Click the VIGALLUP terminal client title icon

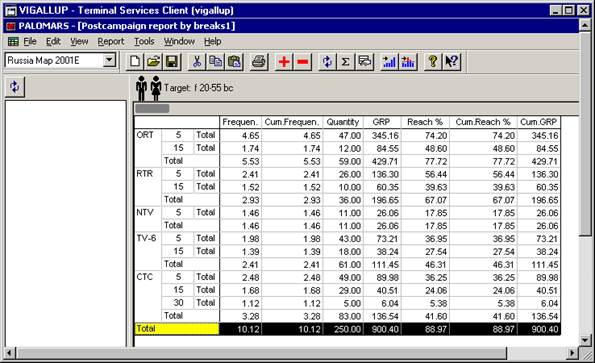pos(11,11)
